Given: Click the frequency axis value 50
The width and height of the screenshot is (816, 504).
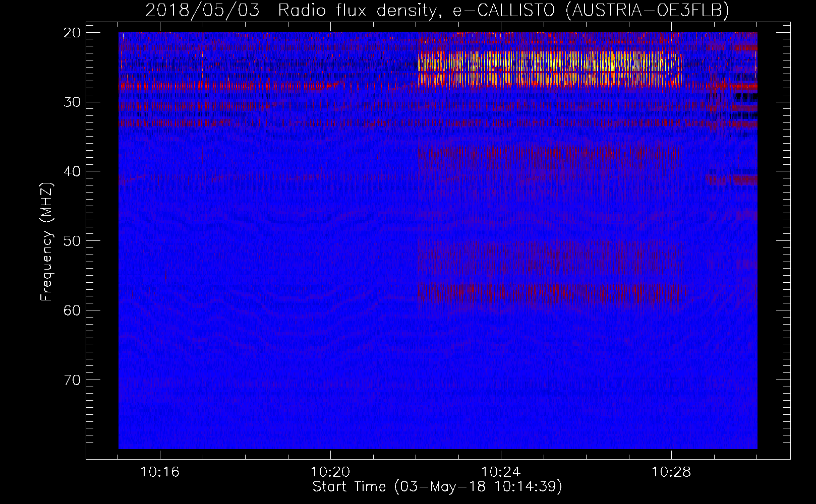Looking at the screenshot, I should coord(72,241).
